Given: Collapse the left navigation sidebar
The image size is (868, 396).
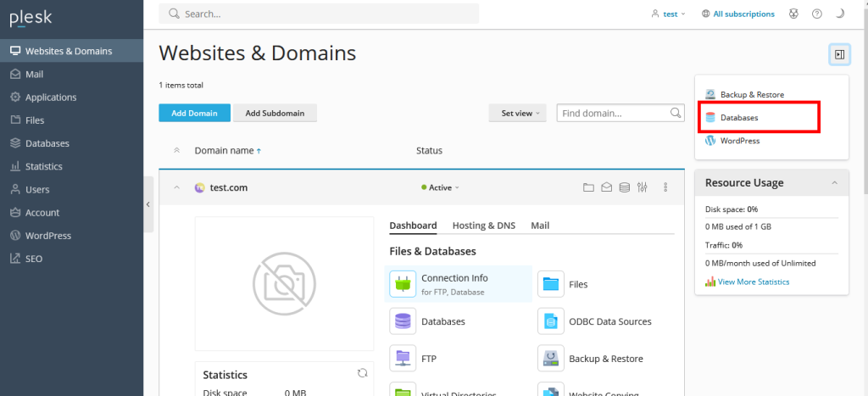Looking at the screenshot, I should [x=148, y=204].
